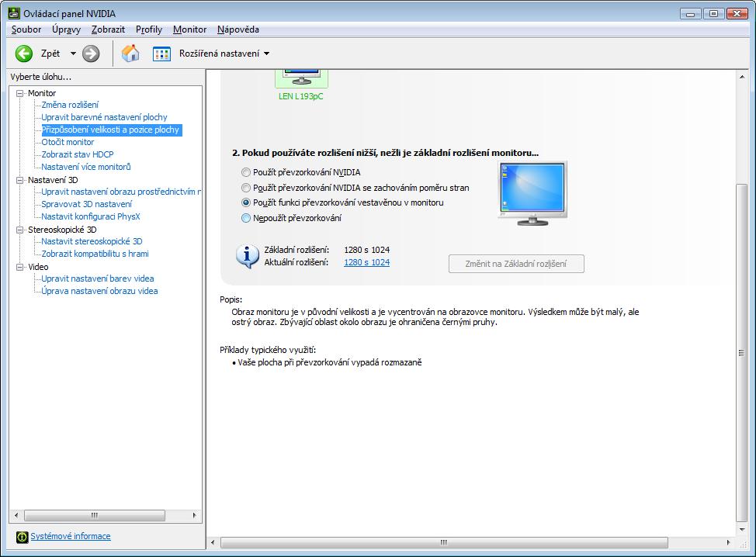
Task: Open the Monitor menu
Action: 189,29
